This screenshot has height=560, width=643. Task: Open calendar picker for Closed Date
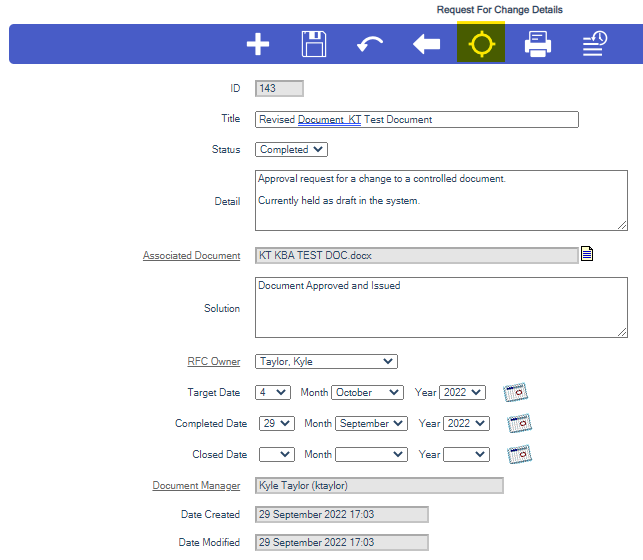tap(519, 454)
